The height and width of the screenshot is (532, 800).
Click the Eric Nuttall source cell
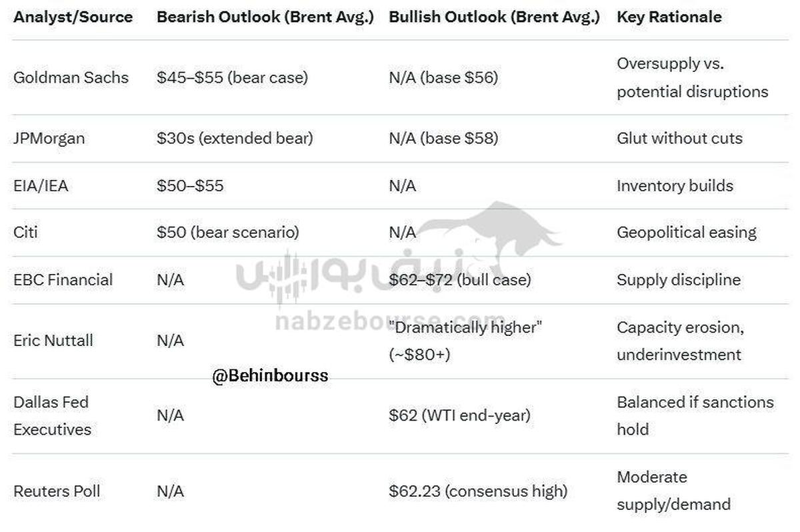point(53,341)
